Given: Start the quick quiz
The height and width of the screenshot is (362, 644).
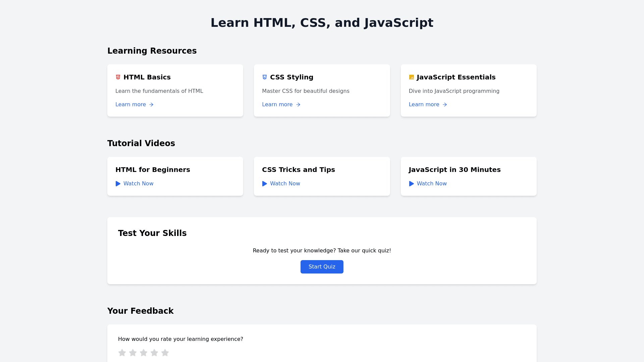Looking at the screenshot, I should [322, 267].
